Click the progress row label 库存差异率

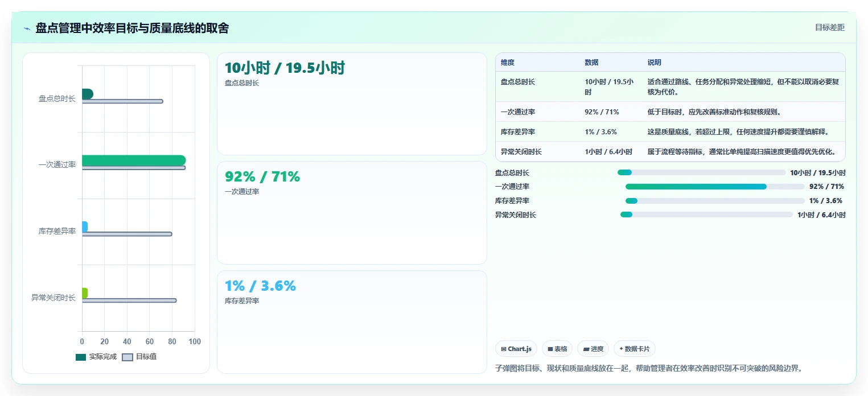point(512,200)
